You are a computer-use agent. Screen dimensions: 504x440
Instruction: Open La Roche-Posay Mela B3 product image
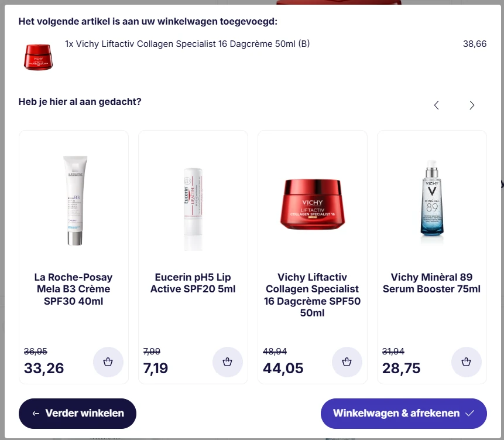(74, 201)
